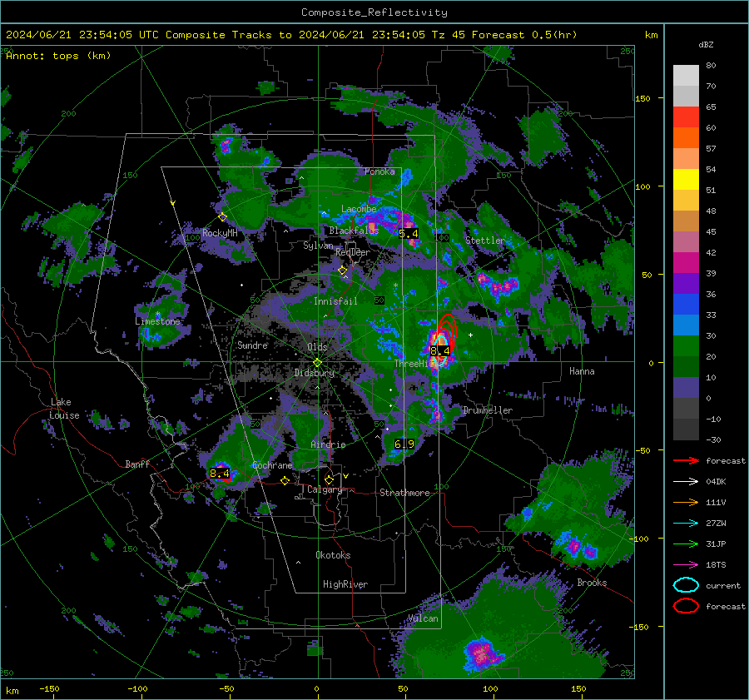749x700 pixels.
Task: Click the Composite_Reflectivity title
Action: [374, 12]
